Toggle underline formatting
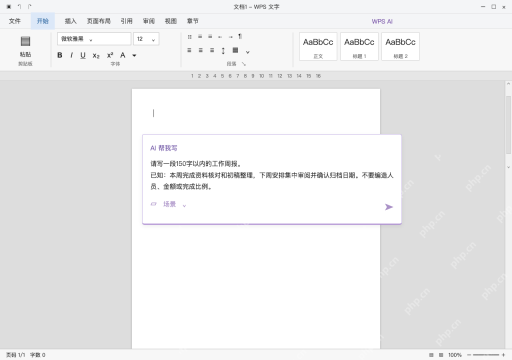The height and width of the screenshot is (360, 512). pos(83,55)
